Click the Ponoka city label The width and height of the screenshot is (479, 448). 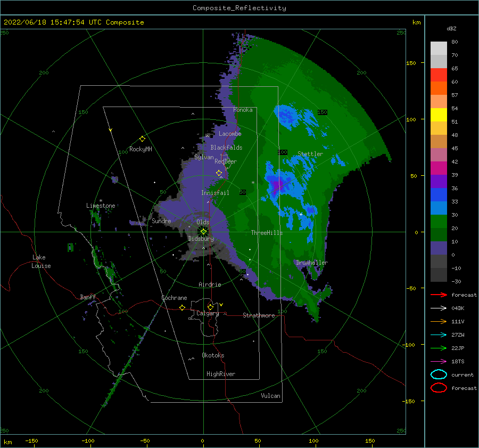click(x=243, y=110)
